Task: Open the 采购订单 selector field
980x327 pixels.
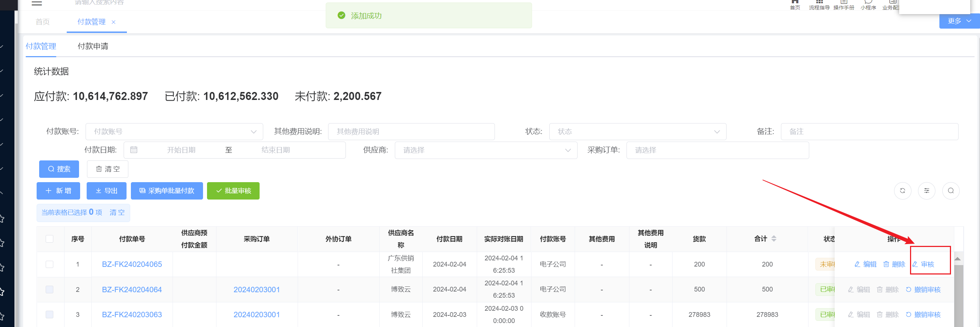Action: 718,150
